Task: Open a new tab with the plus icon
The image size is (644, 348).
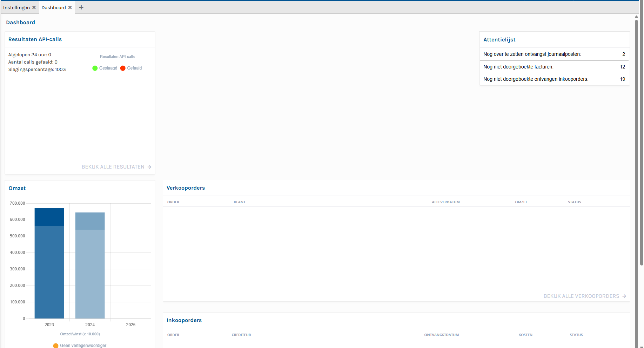Action: point(81,7)
